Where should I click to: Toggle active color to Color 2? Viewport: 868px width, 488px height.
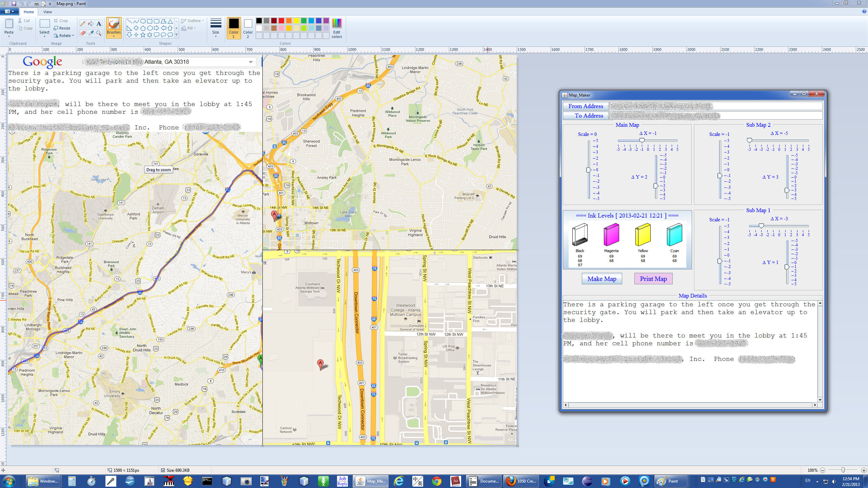248,28
